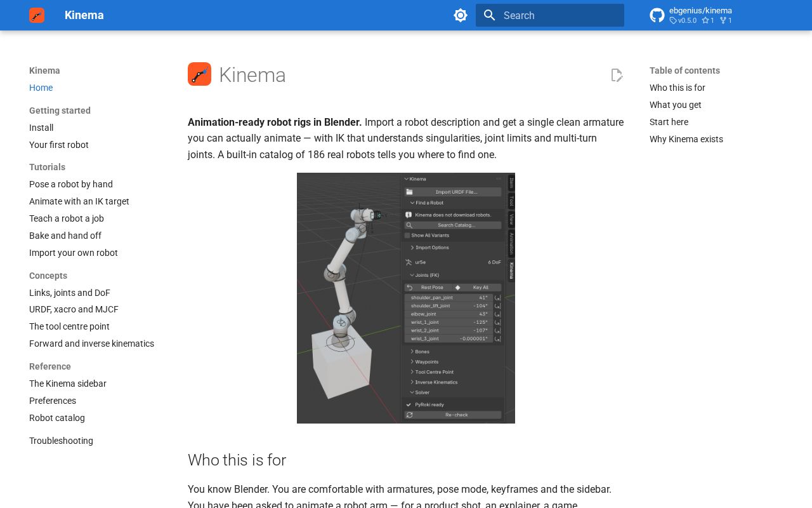Jump to Start here section
This screenshot has width=812, height=508.
point(669,122)
